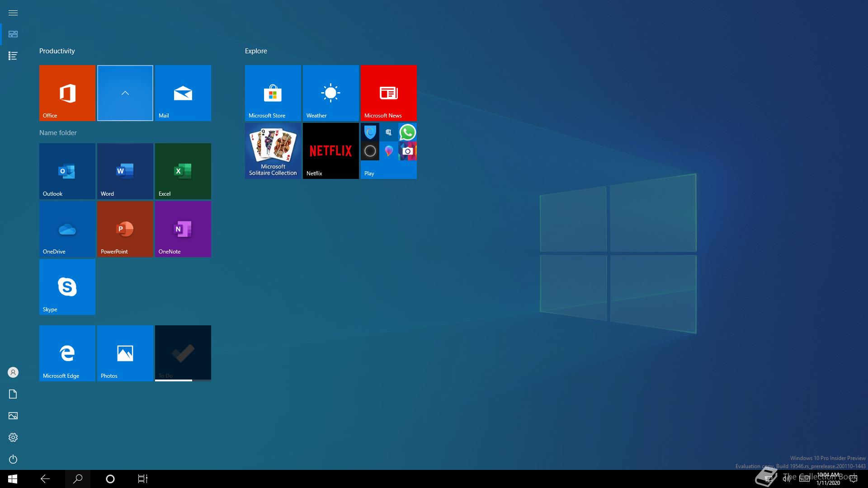Open Task View on the taskbar
The height and width of the screenshot is (488, 868).
[x=143, y=479]
